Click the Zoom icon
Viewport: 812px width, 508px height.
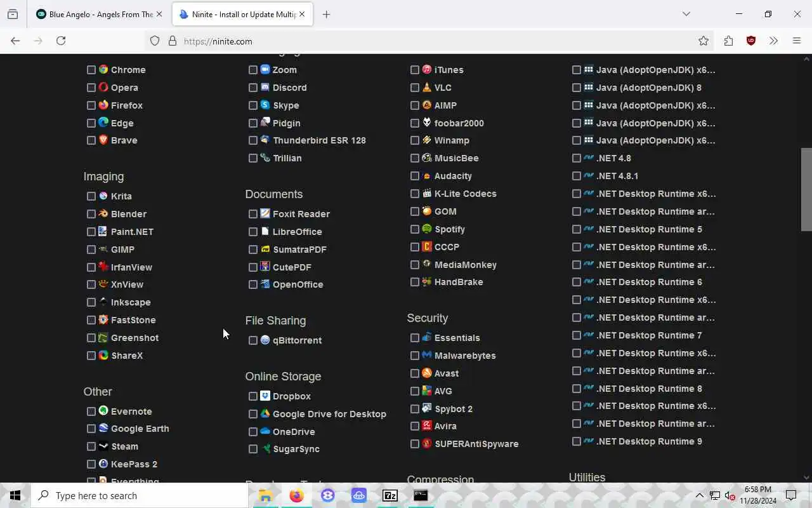265,70
